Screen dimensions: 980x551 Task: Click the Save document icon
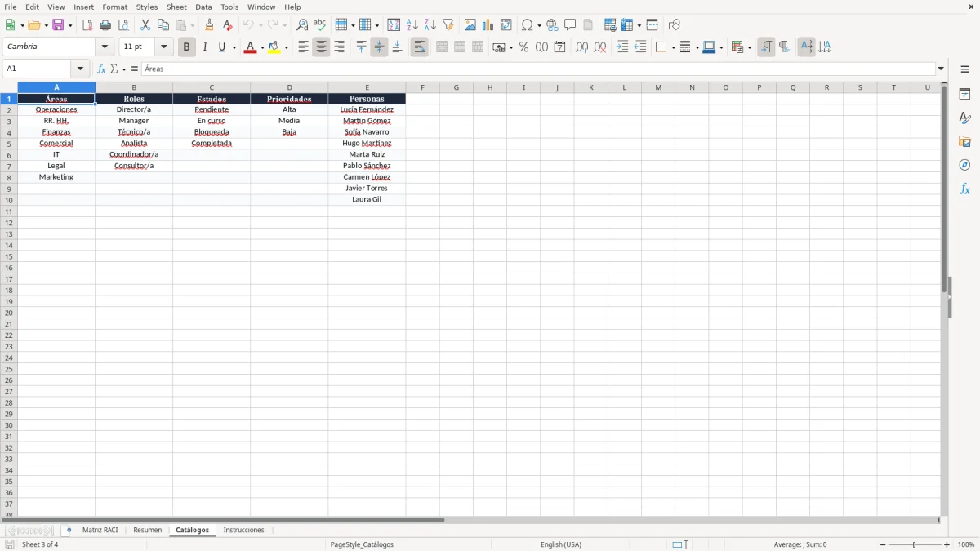[57, 25]
